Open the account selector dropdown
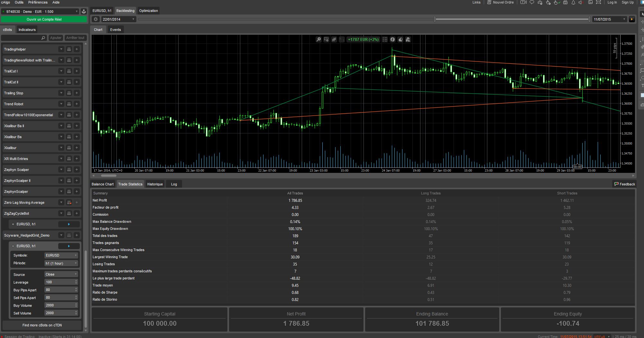The image size is (644, 338). point(40,11)
